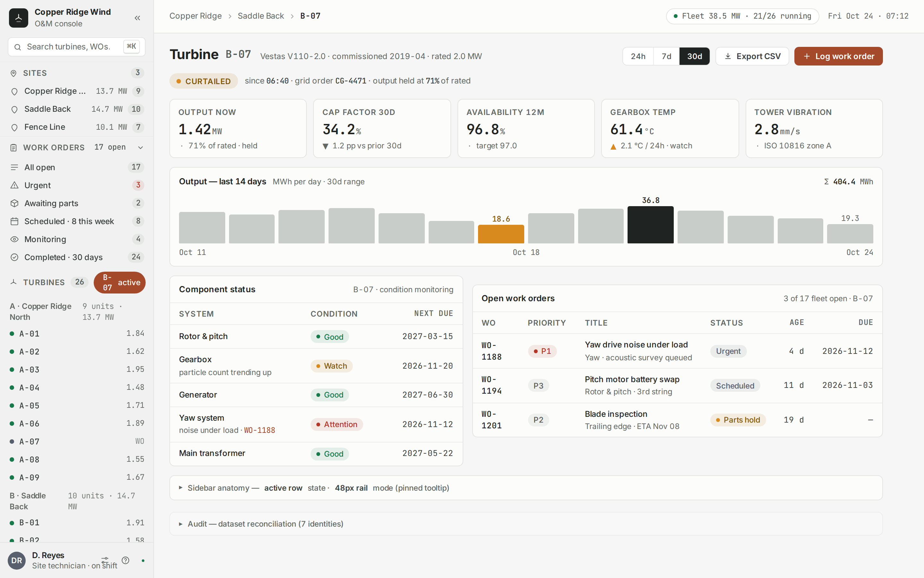Click the Work Orders clipboard icon
The width and height of the screenshot is (924, 578).
pos(14,148)
